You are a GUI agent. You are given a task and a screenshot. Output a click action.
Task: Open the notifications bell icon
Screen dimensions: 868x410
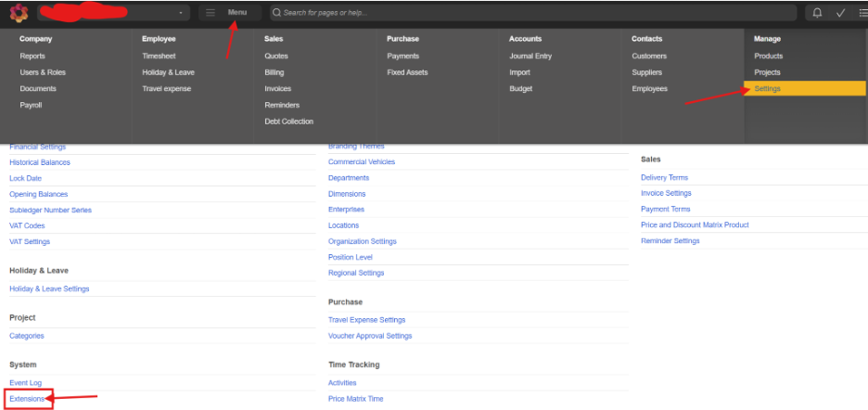coord(817,13)
